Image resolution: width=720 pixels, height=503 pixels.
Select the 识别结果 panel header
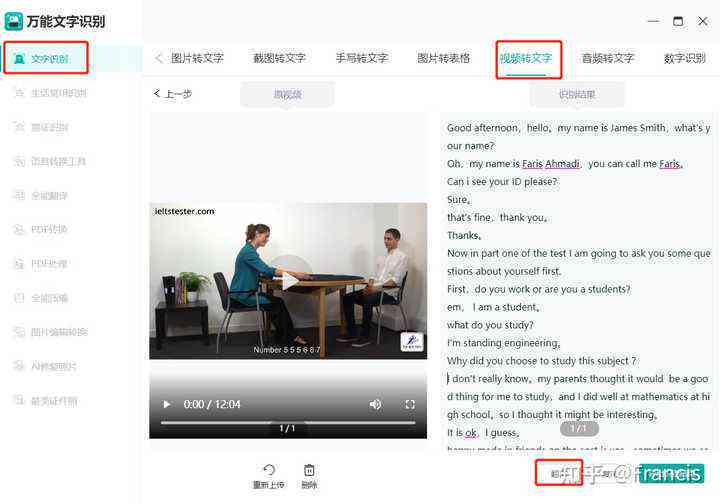tap(577, 95)
